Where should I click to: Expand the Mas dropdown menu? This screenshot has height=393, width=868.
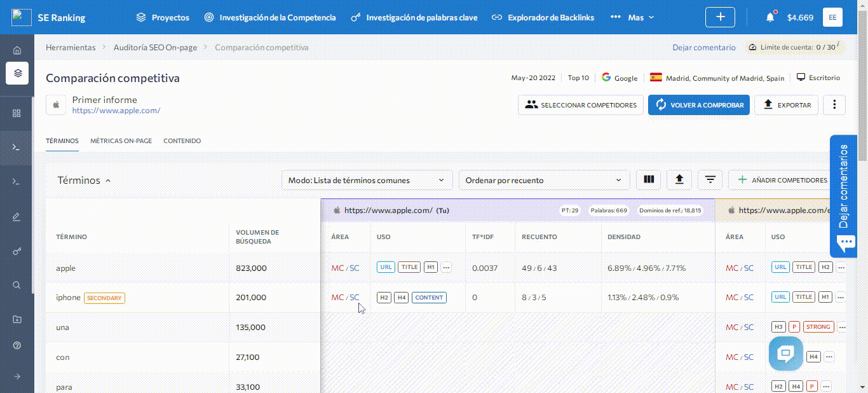coord(632,17)
